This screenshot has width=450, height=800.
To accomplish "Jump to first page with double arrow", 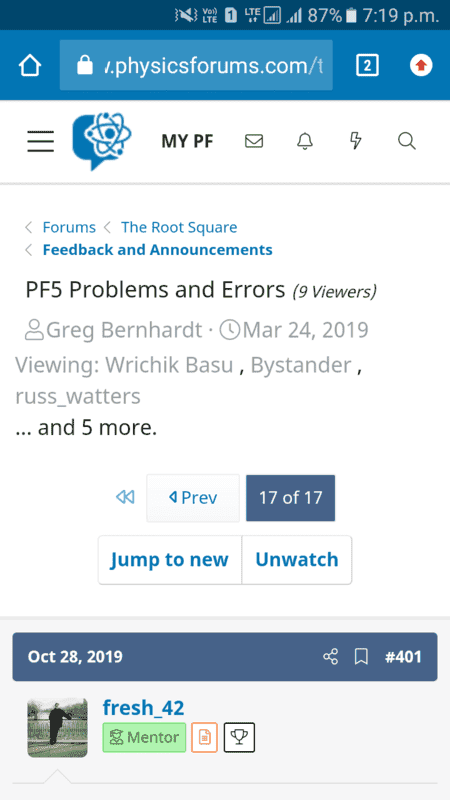I will pos(125,497).
